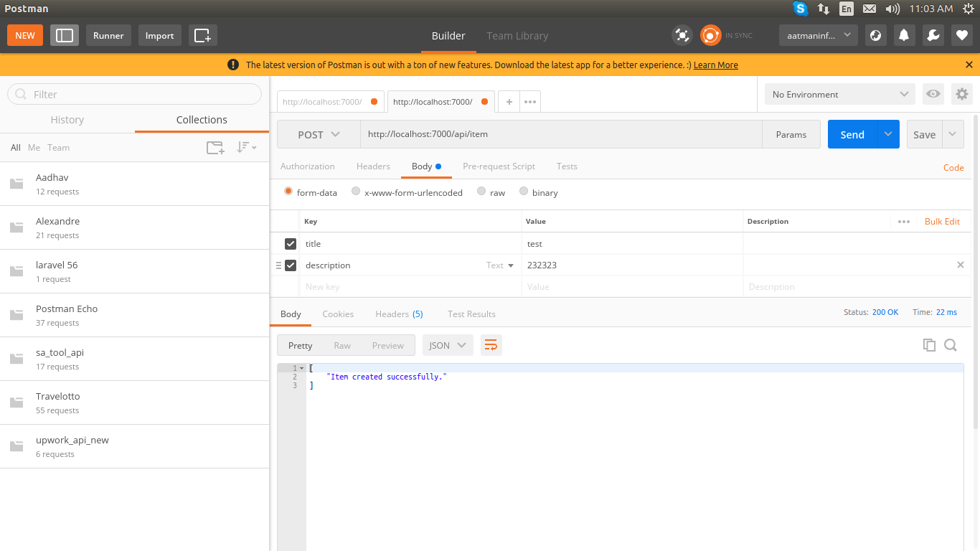
Task: Toggle the sidebar layout icon
Action: pos(65,35)
